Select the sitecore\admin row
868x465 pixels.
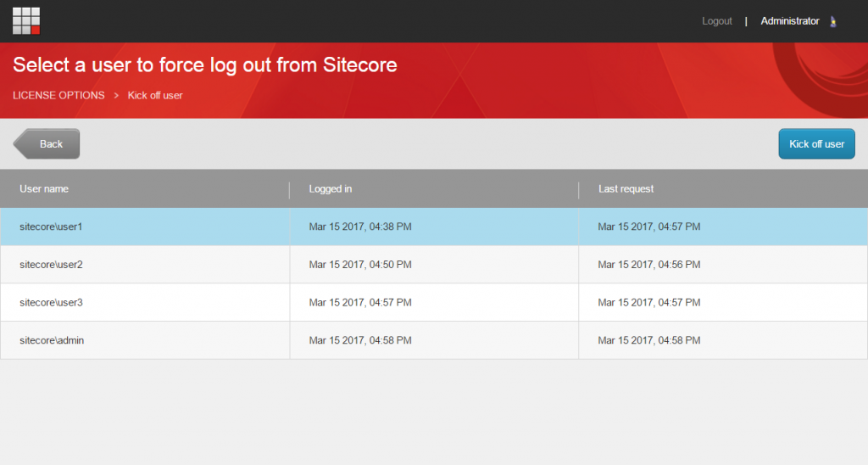pos(434,340)
